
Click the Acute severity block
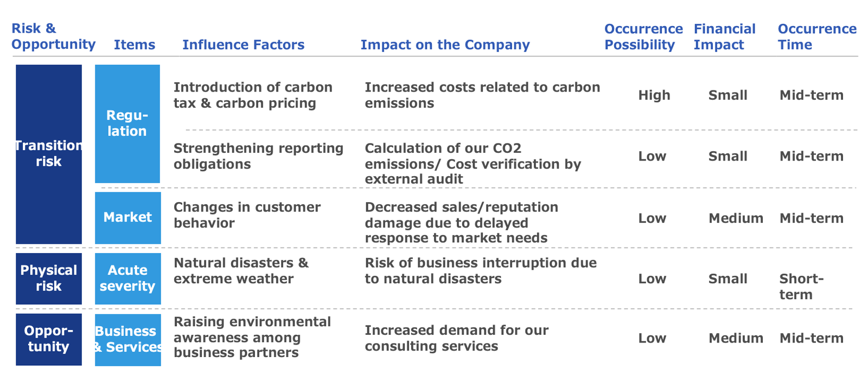[127, 279]
